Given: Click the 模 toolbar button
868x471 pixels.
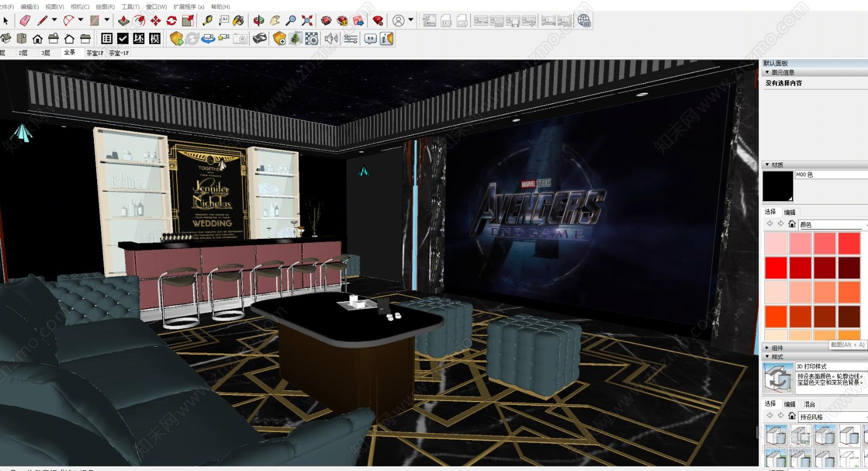Looking at the screenshot, I should point(155,39).
